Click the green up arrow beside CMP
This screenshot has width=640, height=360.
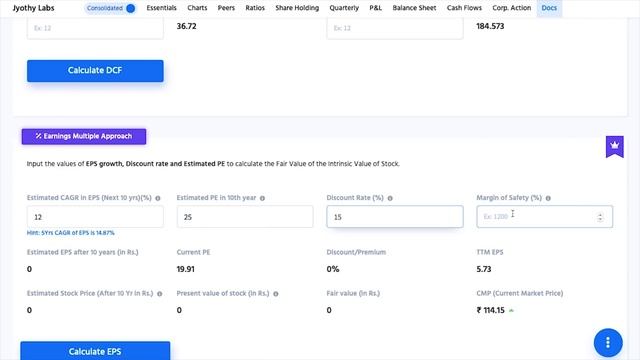[511, 311]
